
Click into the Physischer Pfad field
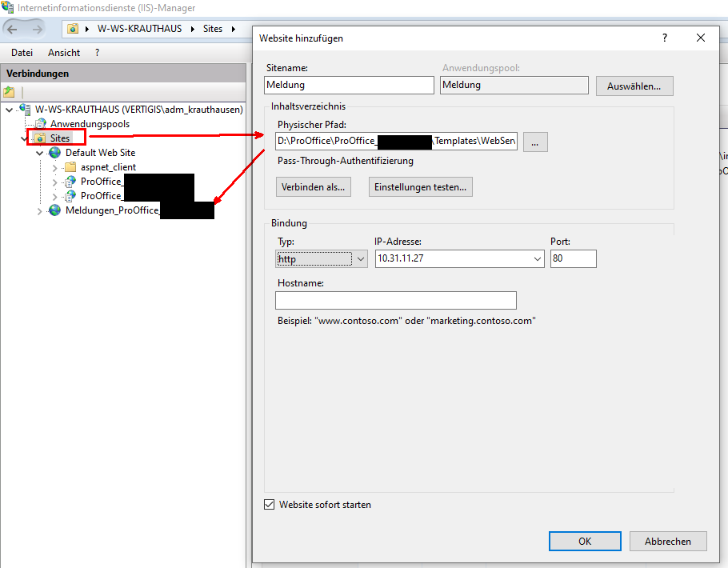[396, 141]
